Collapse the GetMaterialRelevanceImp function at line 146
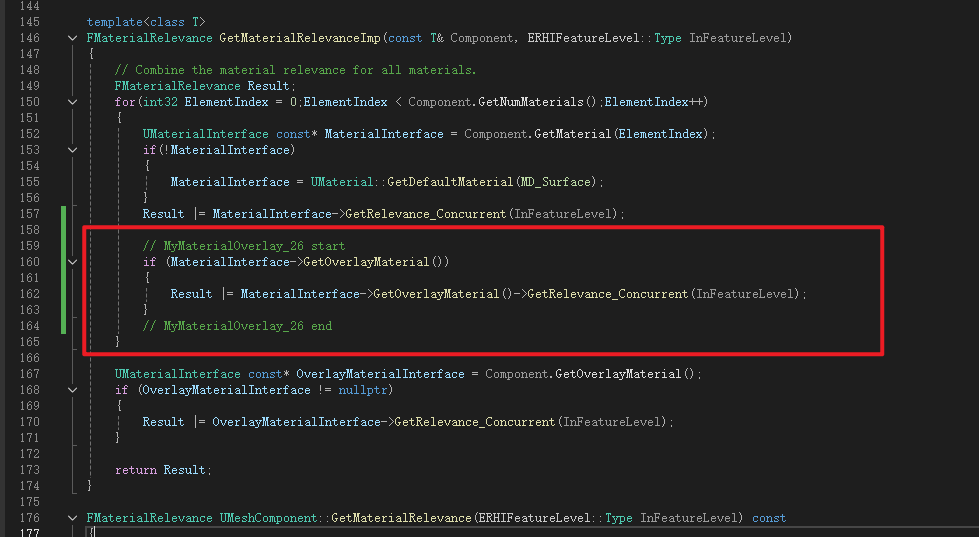Screen dimensions: 979x537 point(73,38)
